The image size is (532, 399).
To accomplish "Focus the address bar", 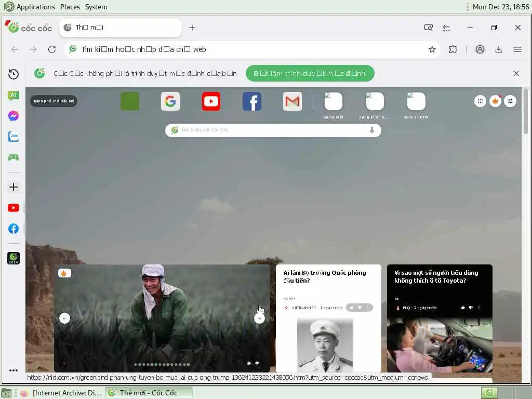I will coord(252,49).
